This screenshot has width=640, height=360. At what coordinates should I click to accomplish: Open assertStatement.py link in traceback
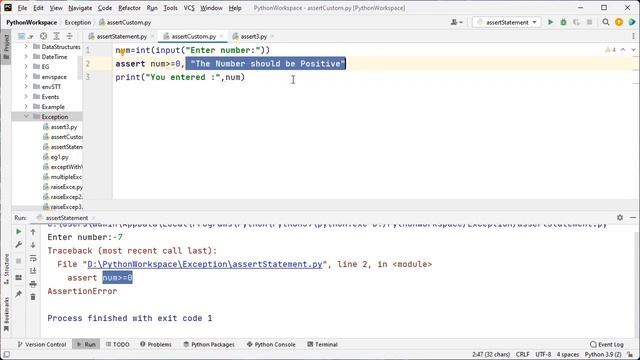click(x=204, y=264)
